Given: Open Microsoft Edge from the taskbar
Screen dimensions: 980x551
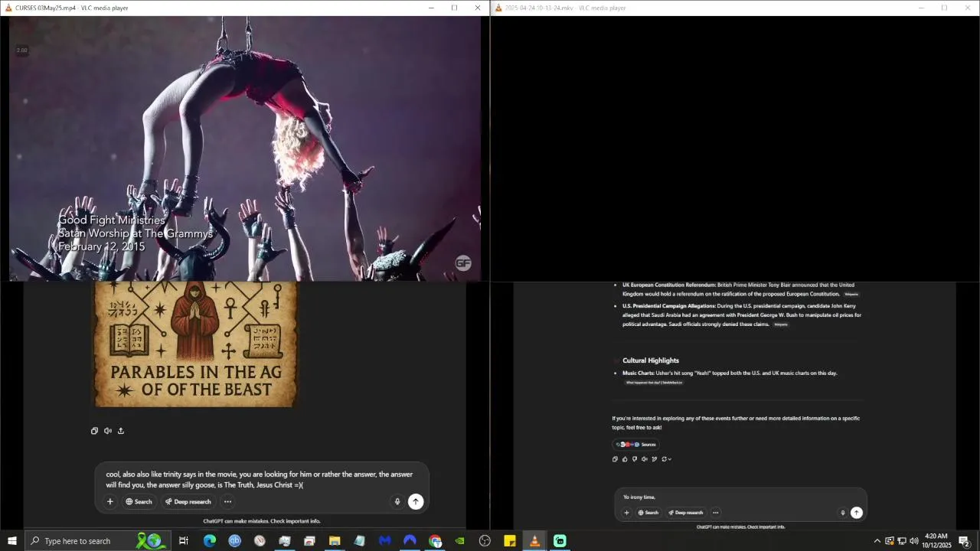Looking at the screenshot, I should click(x=210, y=541).
